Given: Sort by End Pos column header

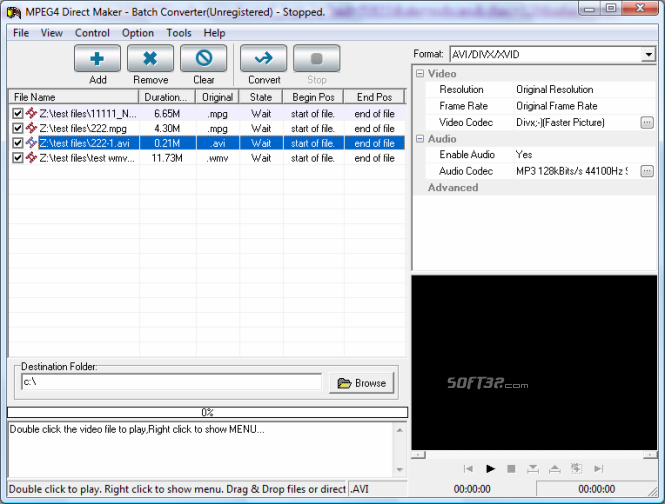Looking at the screenshot, I should (x=374, y=97).
